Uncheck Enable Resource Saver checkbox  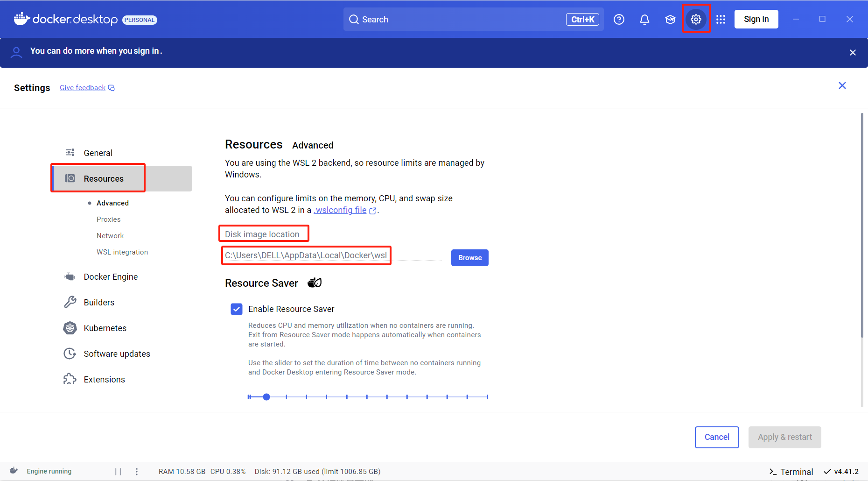point(237,309)
